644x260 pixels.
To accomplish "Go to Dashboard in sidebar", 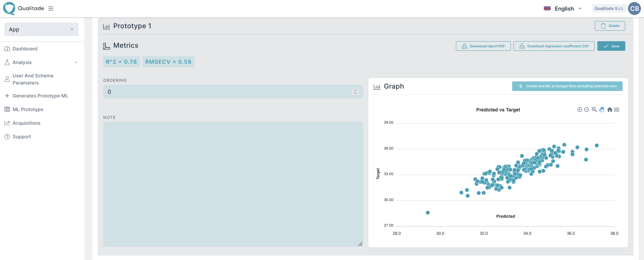I will 25,49.
